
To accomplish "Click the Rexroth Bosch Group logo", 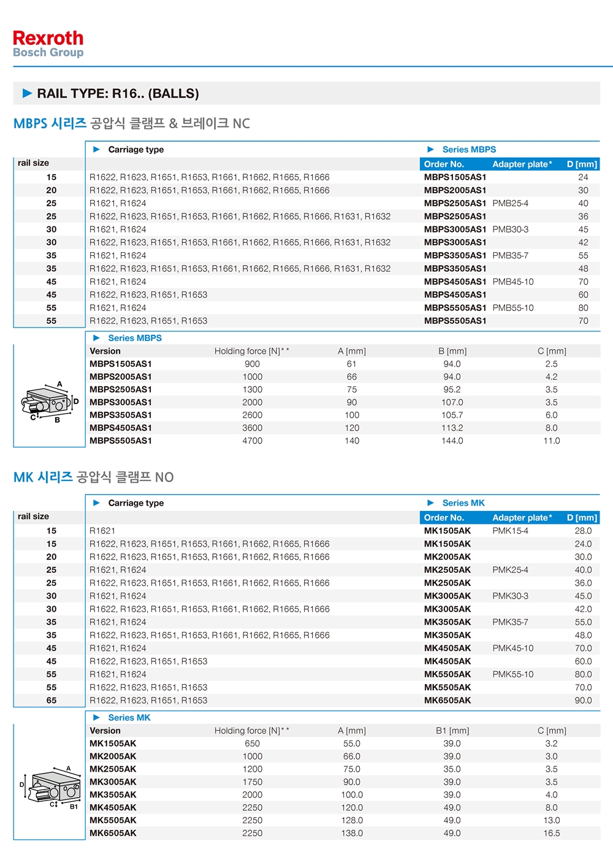I will 48,44.
